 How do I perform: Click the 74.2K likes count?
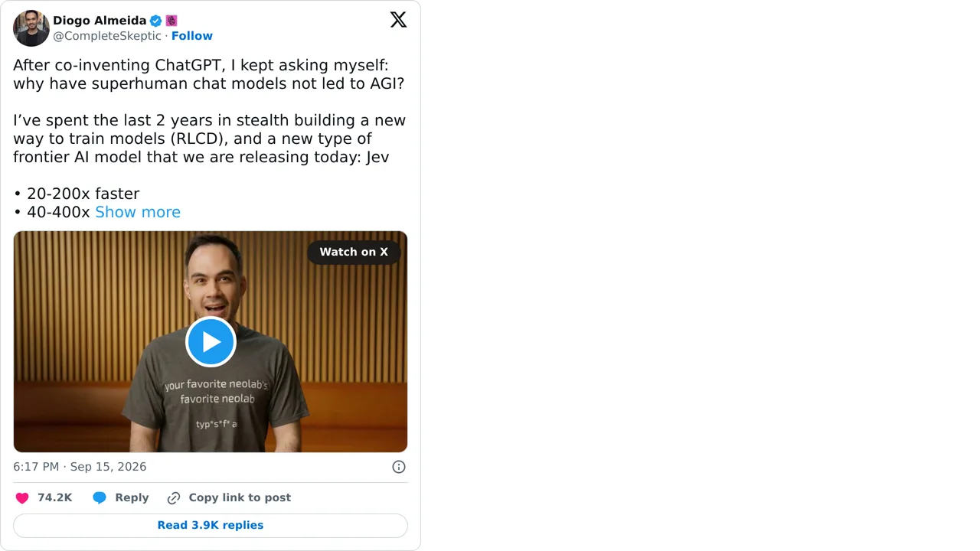point(55,497)
